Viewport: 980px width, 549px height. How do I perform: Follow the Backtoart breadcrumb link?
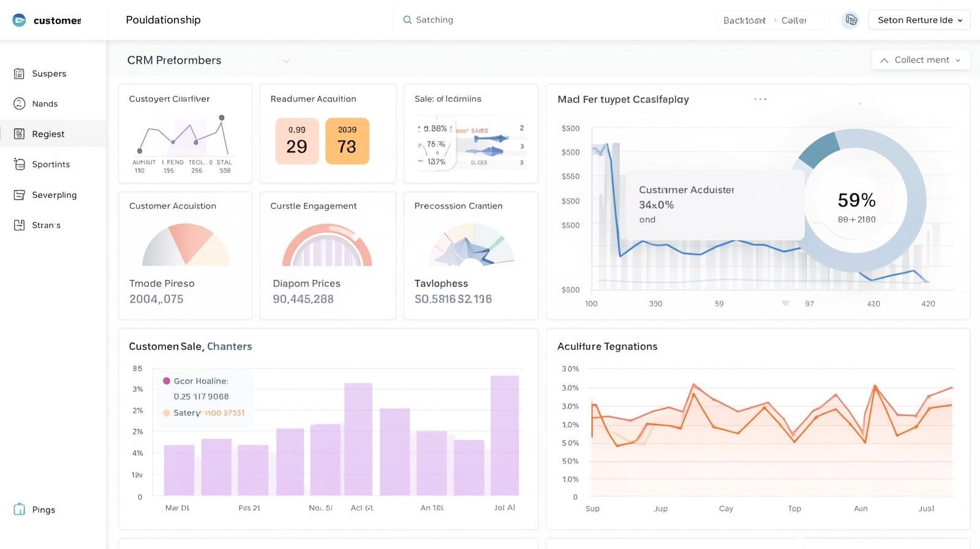[744, 20]
